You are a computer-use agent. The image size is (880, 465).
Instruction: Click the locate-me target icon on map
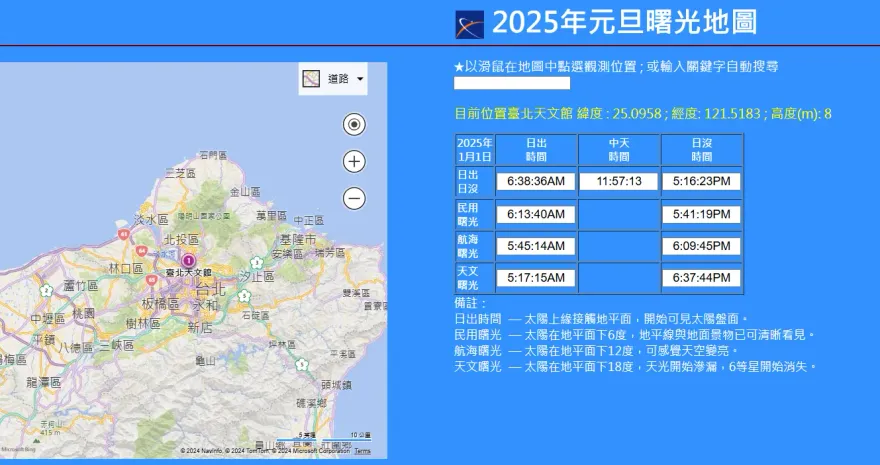click(x=354, y=124)
